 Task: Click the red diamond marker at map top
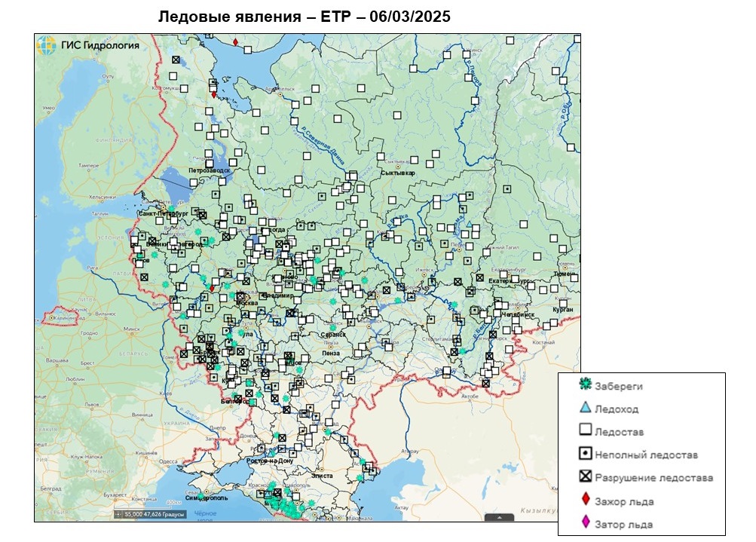pos(235,42)
